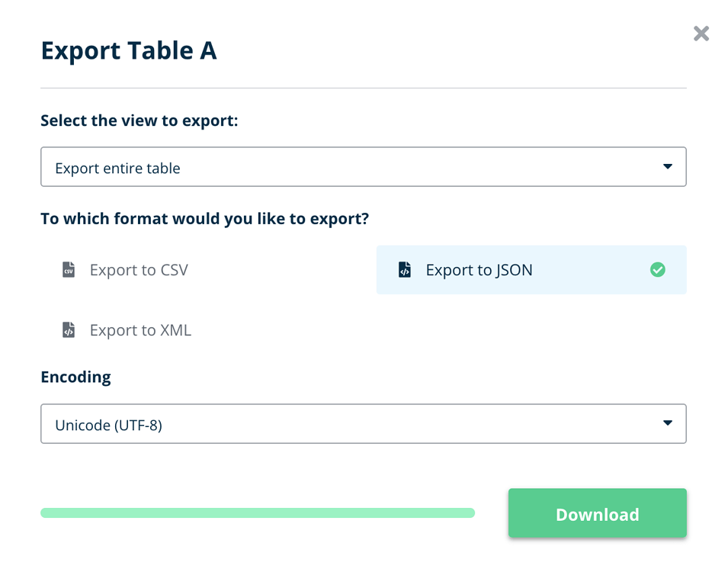
Task: Click the Export entire table combo box
Action: pyautogui.click(x=364, y=167)
